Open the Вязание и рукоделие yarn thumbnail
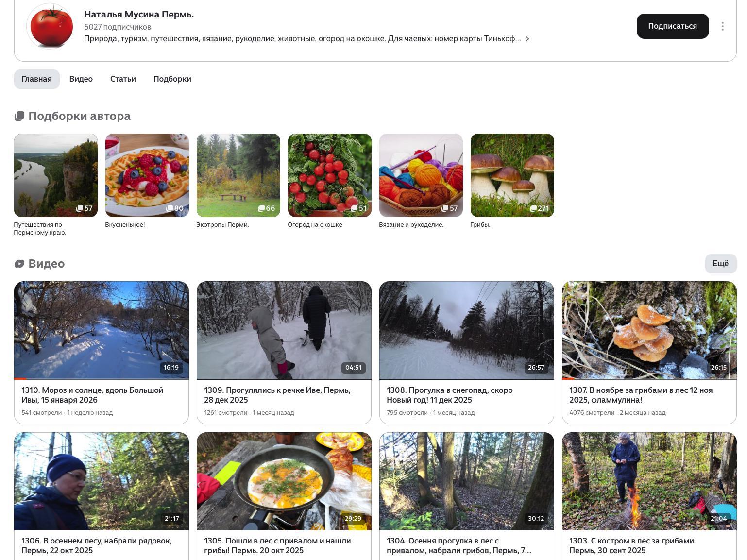 pyautogui.click(x=421, y=175)
